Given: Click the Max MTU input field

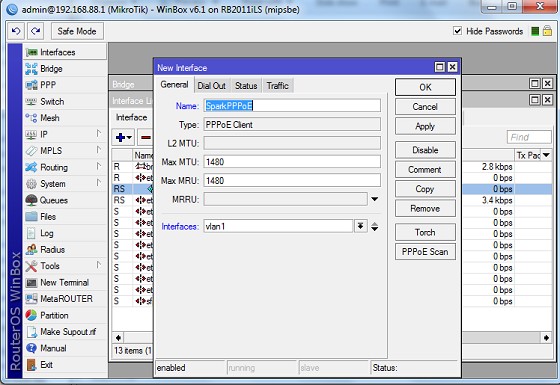Looking at the screenshot, I should point(292,162).
